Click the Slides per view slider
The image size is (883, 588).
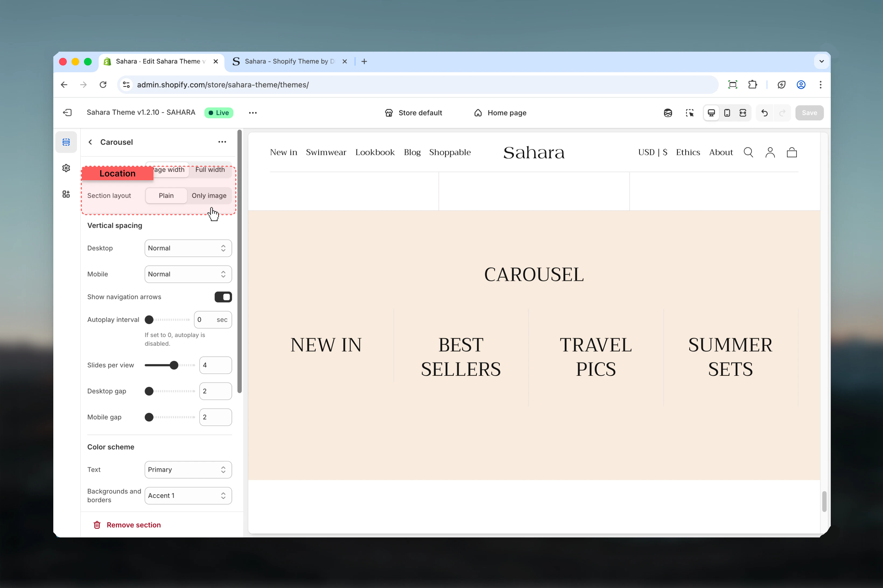[170, 365]
